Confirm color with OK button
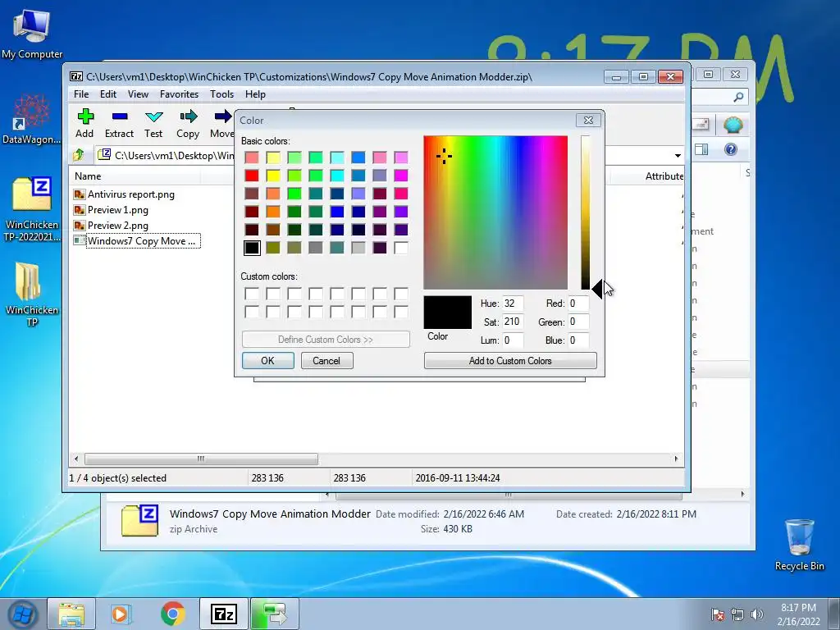The height and width of the screenshot is (630, 840). point(268,361)
